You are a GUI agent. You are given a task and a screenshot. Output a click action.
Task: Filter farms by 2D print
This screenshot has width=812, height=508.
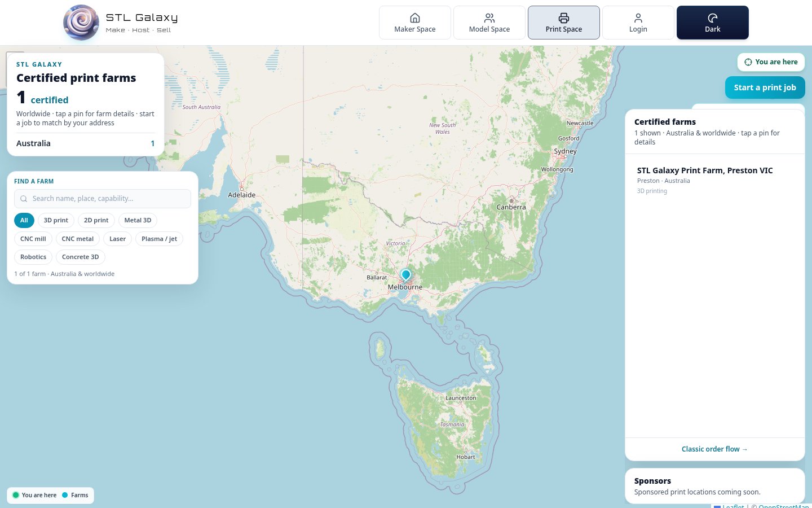coord(96,220)
